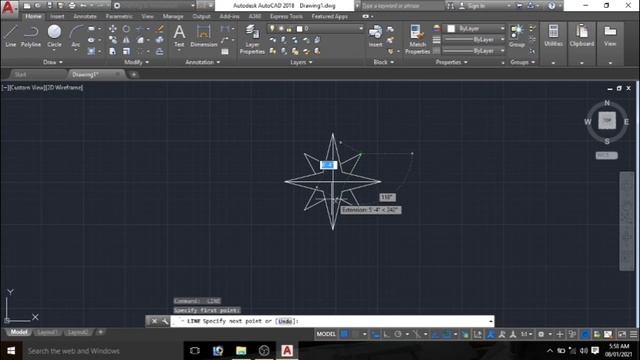
Task: Click the Group icon
Action: [517, 36]
